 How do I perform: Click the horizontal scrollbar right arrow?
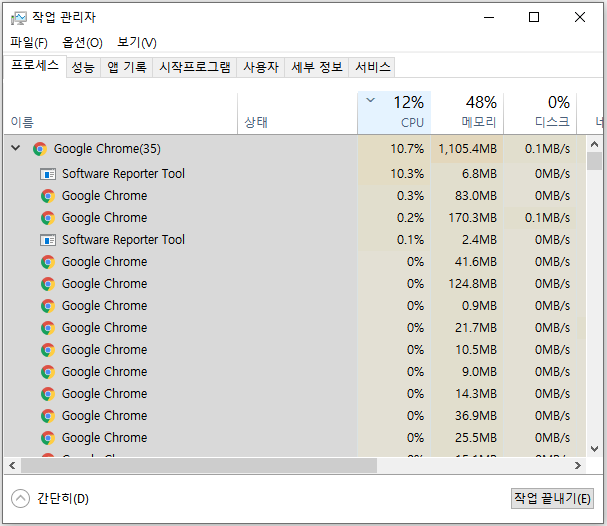pos(578,466)
